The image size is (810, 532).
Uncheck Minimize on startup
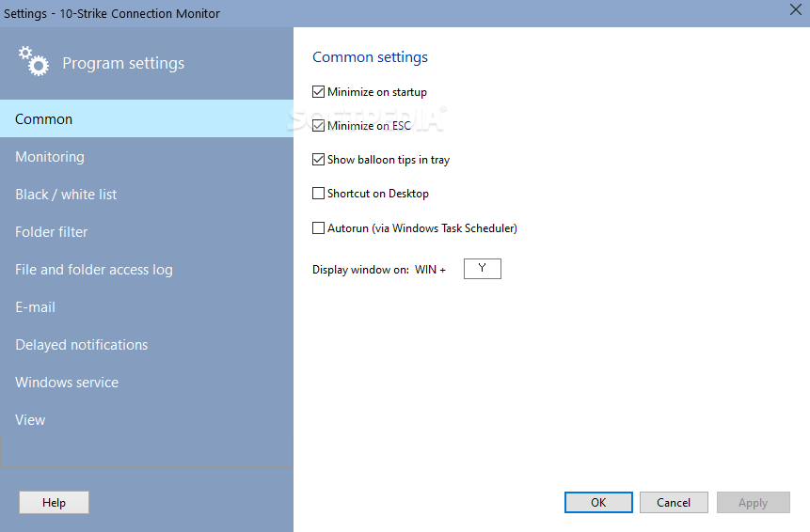click(318, 92)
